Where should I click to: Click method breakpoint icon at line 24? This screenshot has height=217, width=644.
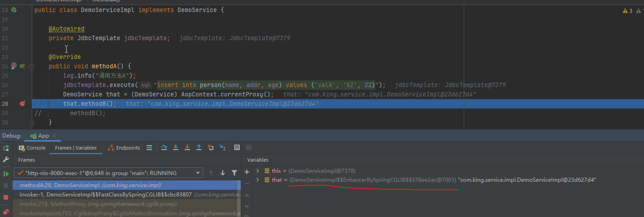(13, 66)
